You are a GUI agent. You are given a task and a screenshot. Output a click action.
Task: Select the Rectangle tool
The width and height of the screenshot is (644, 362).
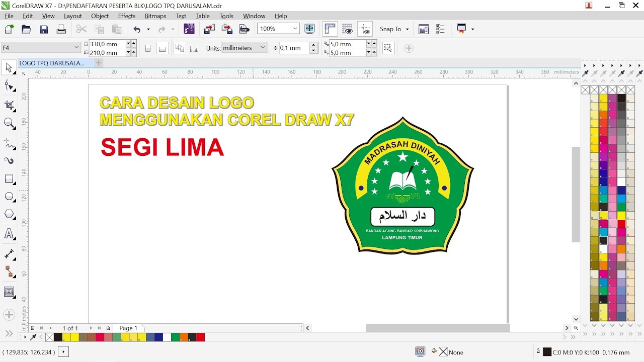point(9,179)
